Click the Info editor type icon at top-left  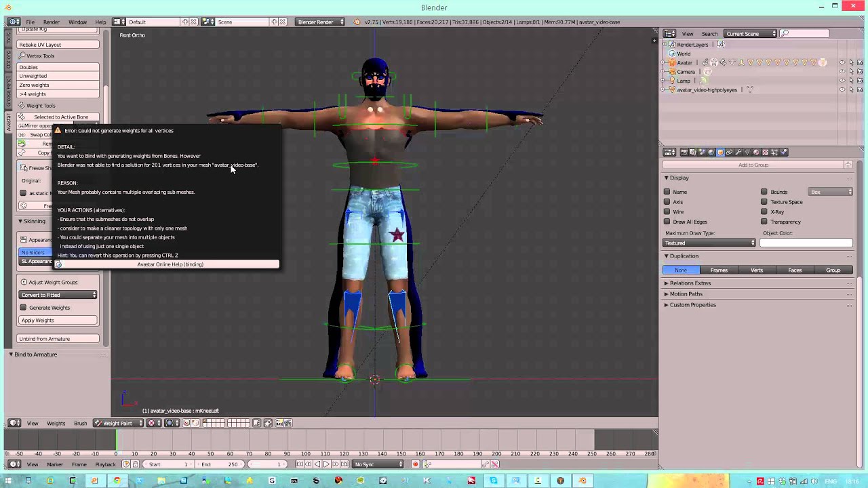pyautogui.click(x=14, y=22)
